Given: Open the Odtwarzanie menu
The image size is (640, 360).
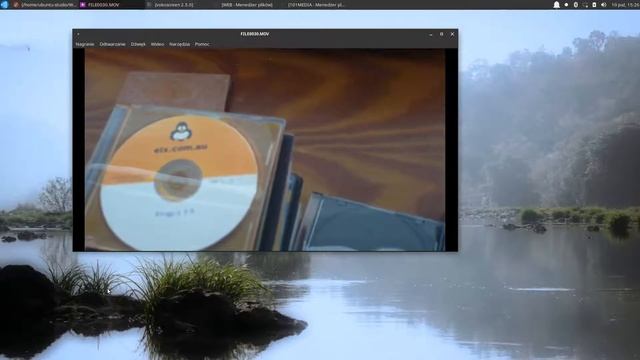Looking at the screenshot, I should [x=112, y=44].
